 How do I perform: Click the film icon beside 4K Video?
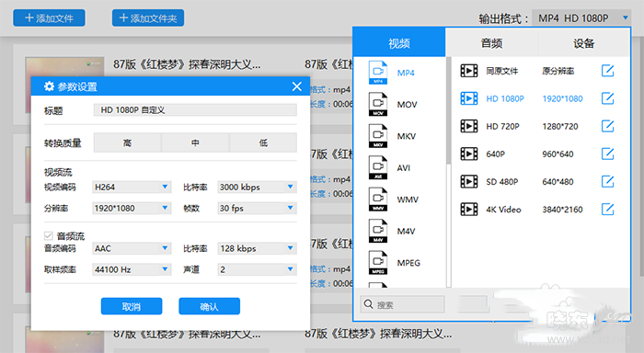coord(469,209)
